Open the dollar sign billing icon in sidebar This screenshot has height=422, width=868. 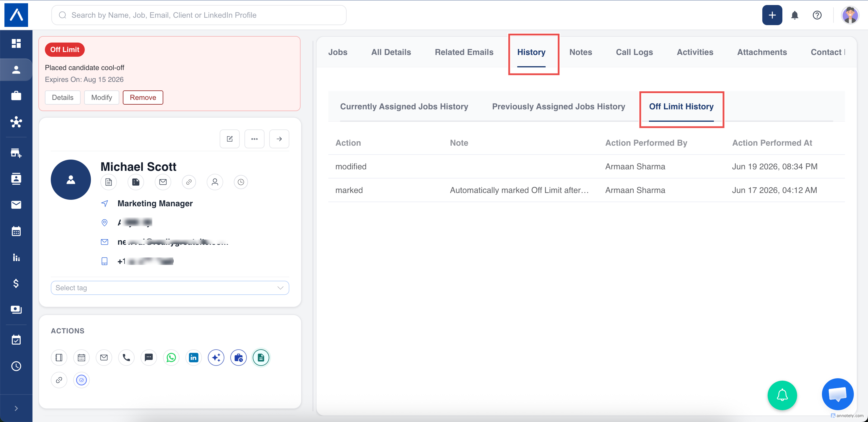point(16,283)
